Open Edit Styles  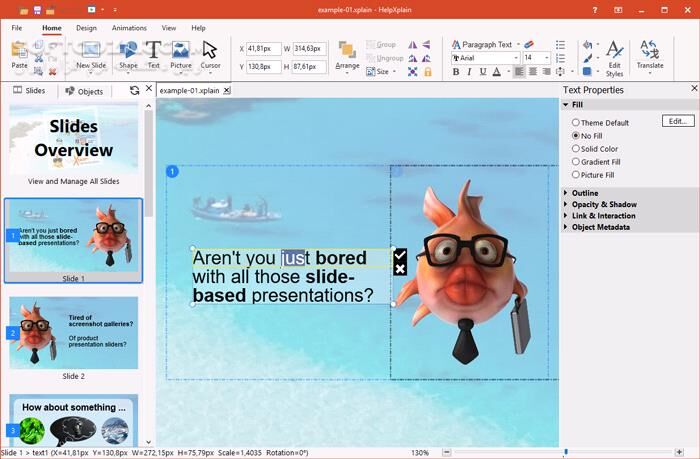click(614, 58)
